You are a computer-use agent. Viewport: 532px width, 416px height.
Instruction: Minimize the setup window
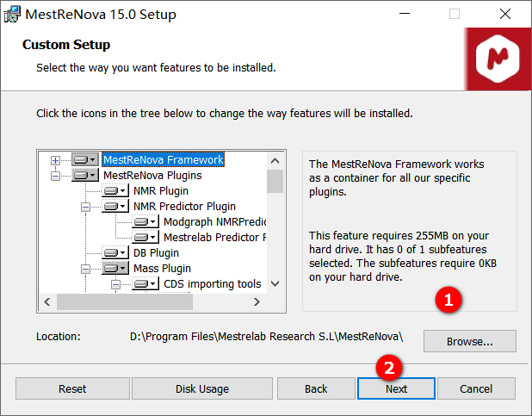[x=405, y=14]
